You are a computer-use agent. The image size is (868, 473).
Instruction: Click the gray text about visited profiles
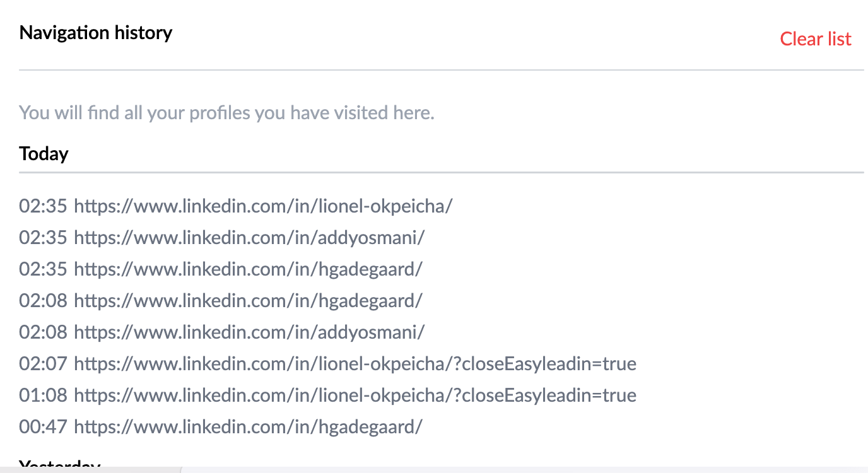(x=226, y=112)
